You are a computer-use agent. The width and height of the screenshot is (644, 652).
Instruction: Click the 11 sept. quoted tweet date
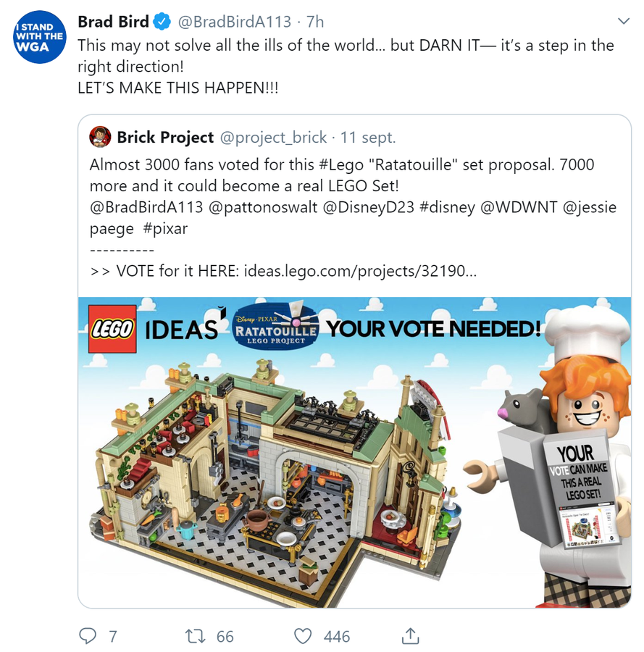[368, 137]
